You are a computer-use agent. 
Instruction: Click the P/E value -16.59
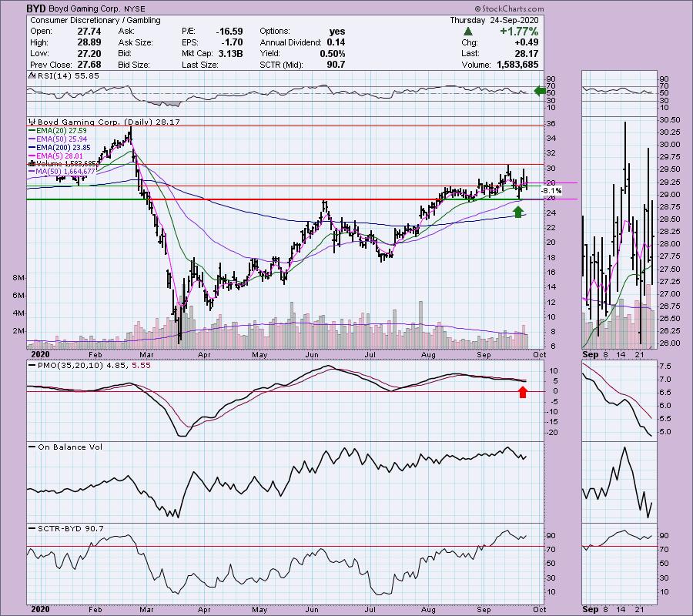[229, 32]
